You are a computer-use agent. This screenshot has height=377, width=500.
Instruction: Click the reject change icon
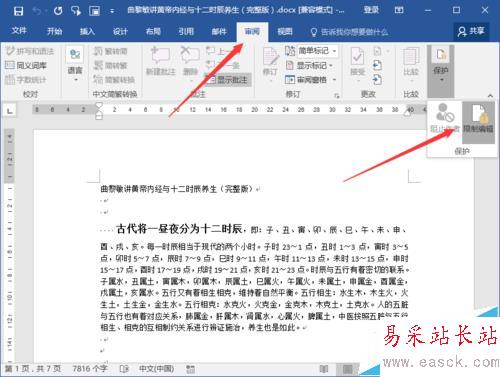point(377,51)
